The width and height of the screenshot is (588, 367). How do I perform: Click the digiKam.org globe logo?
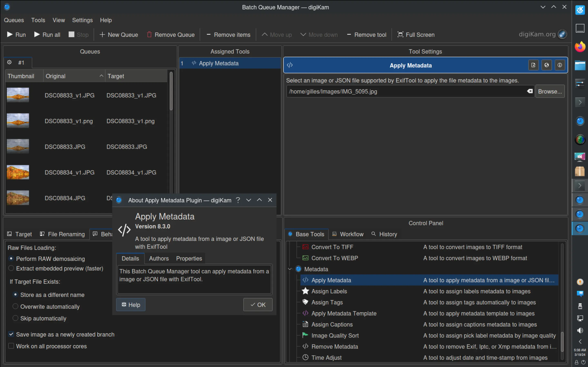562,34
